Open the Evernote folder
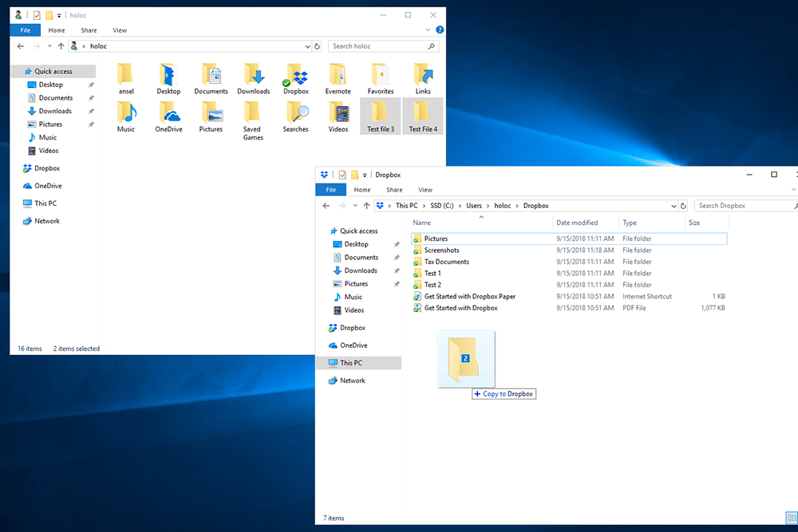Viewport: 798px width, 532px height. (338, 76)
